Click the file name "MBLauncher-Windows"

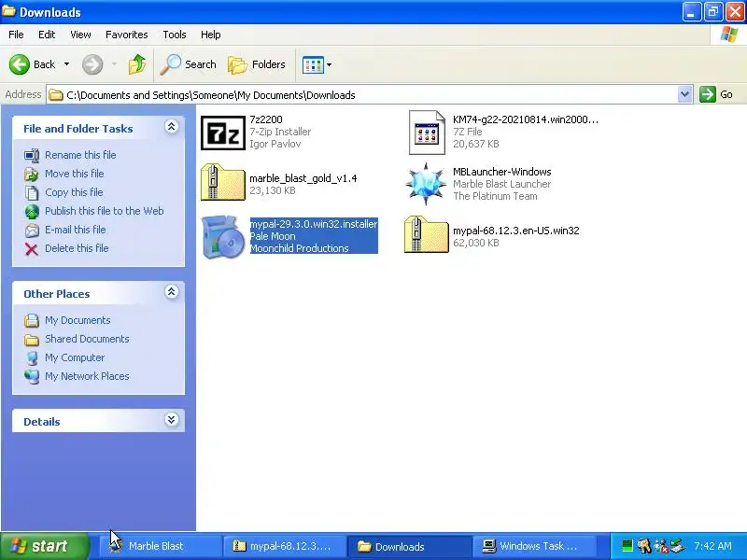pos(502,172)
